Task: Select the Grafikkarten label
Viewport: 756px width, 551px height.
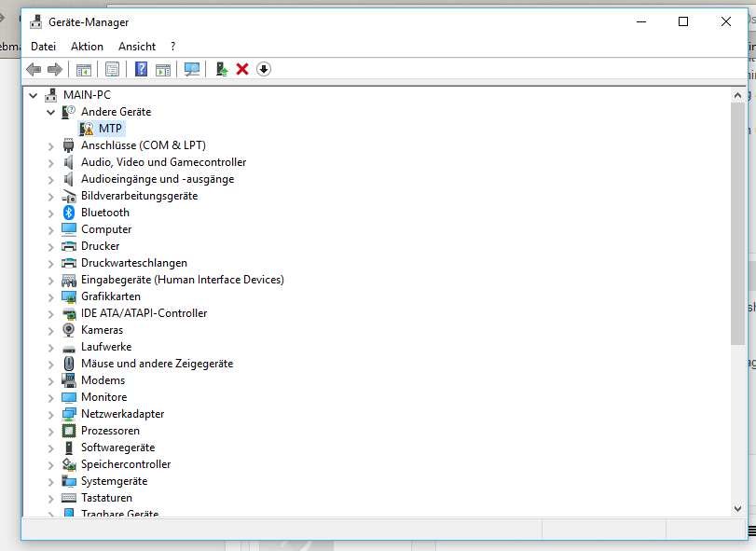Action: click(x=111, y=296)
